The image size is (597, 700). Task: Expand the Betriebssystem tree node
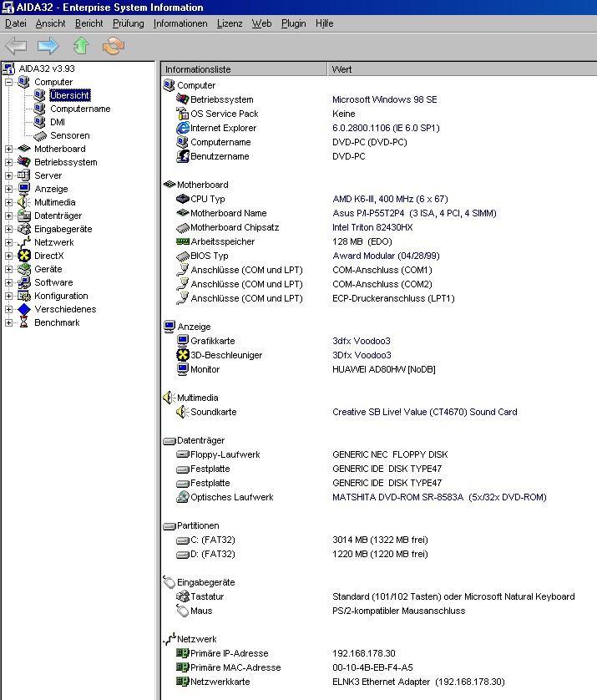(8, 163)
